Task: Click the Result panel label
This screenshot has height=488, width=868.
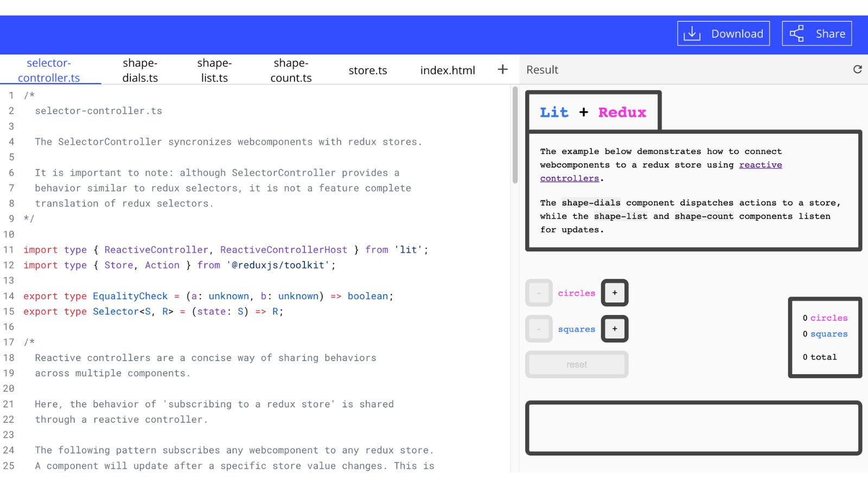Action: pyautogui.click(x=542, y=69)
